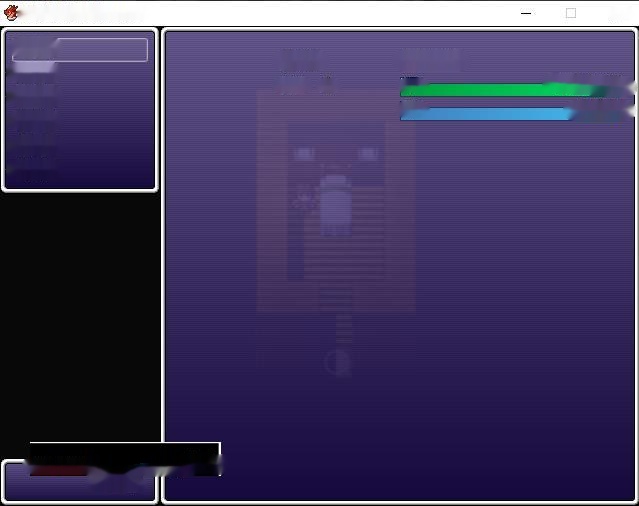The height and width of the screenshot is (506, 639).
Task: Click the round icon below the character portrait
Action: [x=337, y=362]
